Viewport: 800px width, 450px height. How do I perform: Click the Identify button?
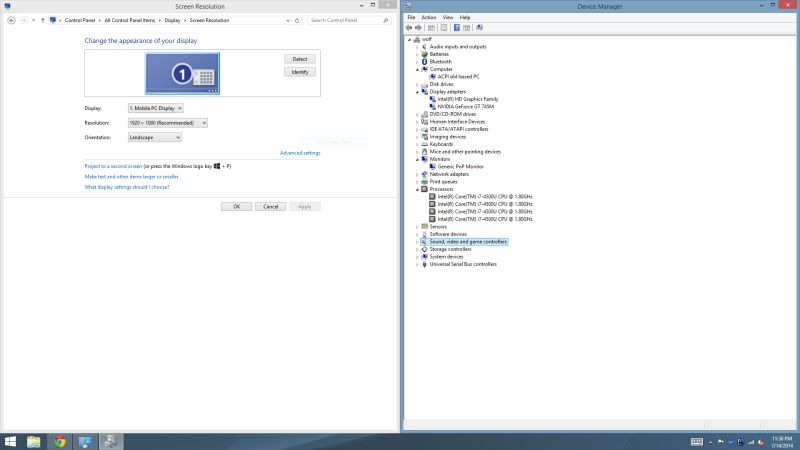coord(300,72)
